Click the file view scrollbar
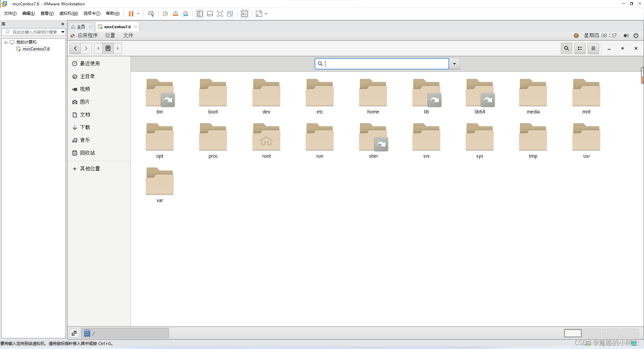The image size is (644, 349). pos(642,76)
